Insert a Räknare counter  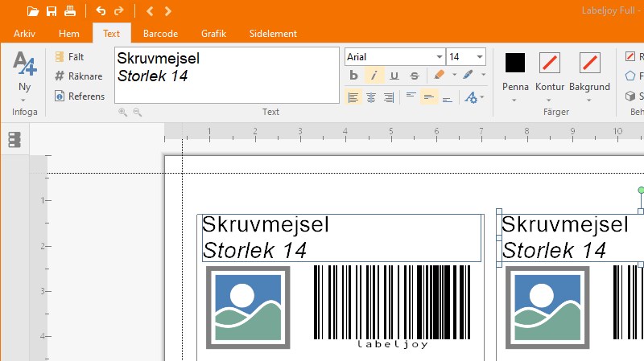point(78,76)
